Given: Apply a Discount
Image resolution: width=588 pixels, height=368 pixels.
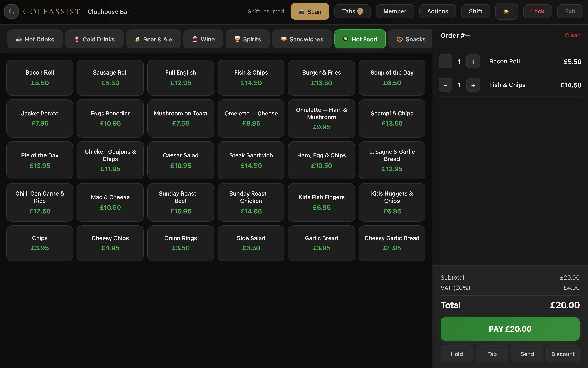Looking at the screenshot, I should (563, 354).
